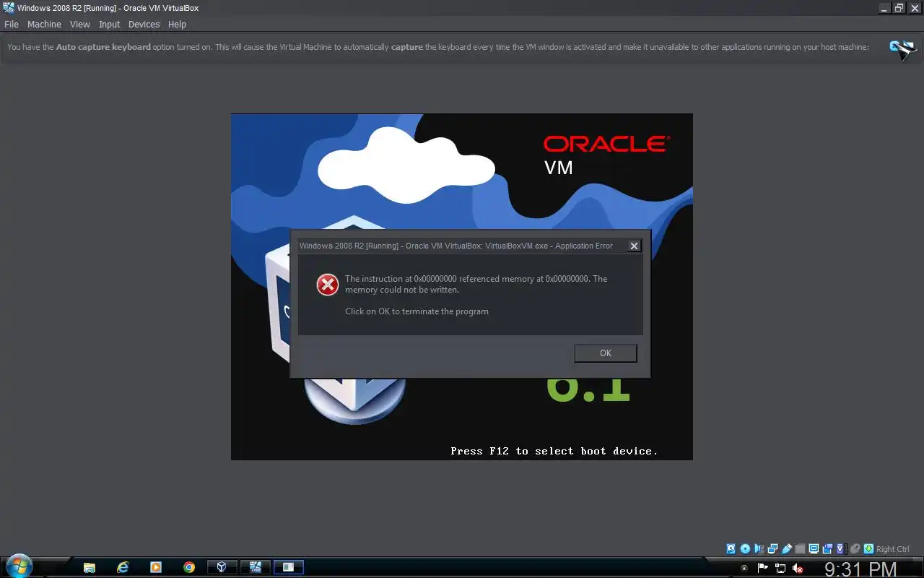Click the network adapters status icon
Screen dimensions: 924x578
[x=772, y=549]
